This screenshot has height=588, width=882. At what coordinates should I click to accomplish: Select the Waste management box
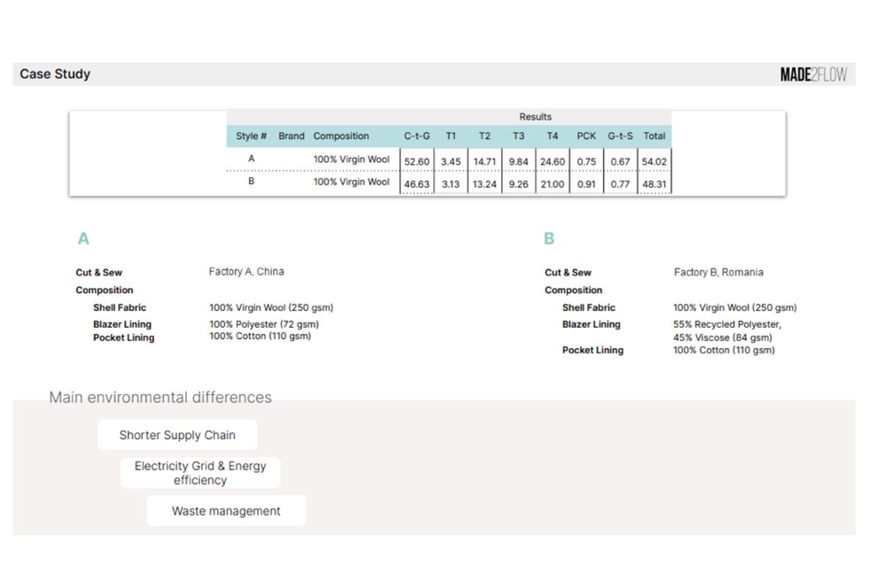coord(226,511)
